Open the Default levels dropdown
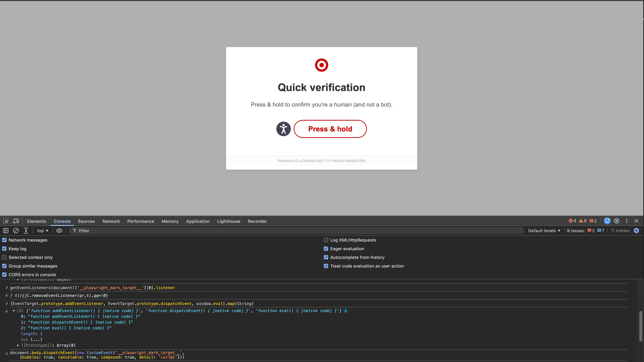 [544, 231]
